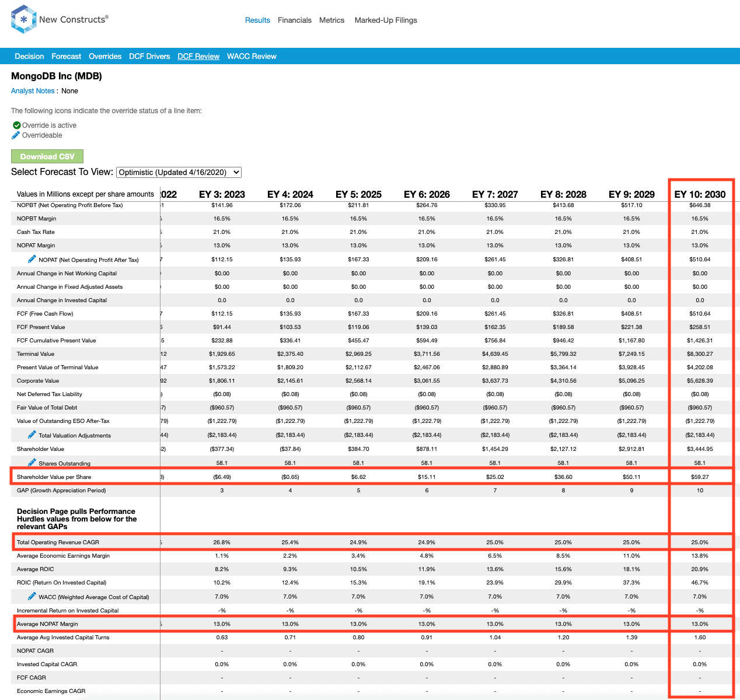Click the 'EY 8: 2028' column header

coord(563,194)
